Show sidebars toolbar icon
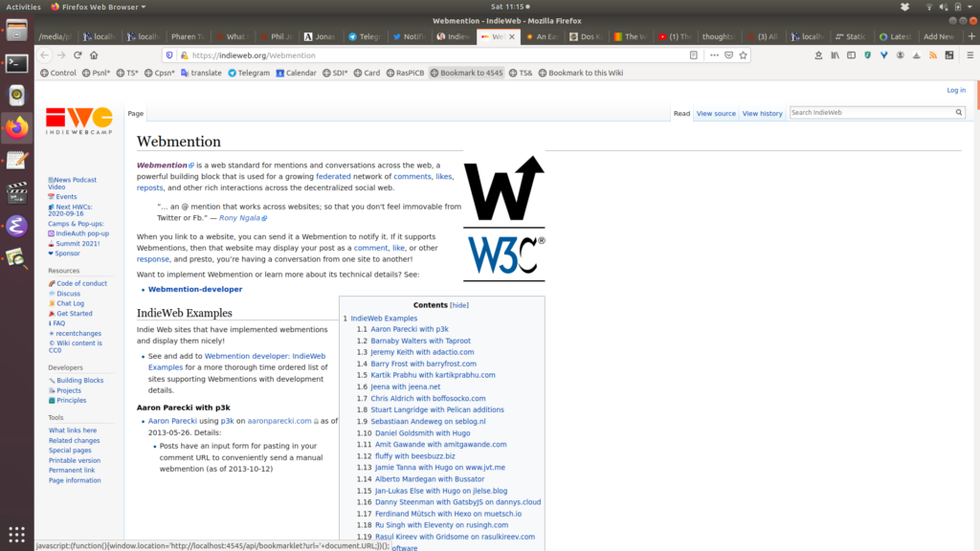 851,55
